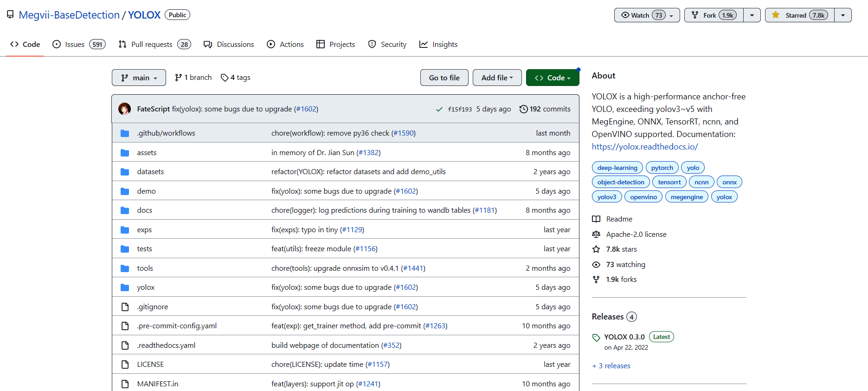Click the megengine topic tag

[687, 197]
